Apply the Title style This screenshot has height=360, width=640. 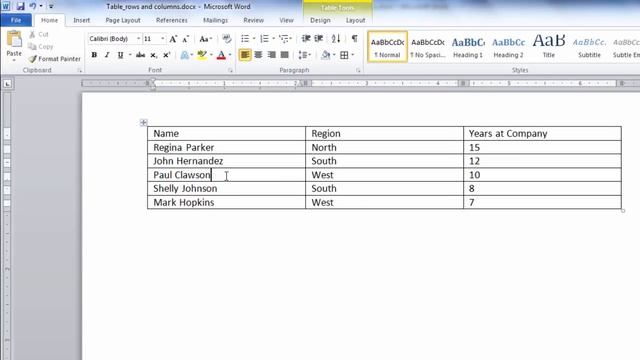tap(549, 47)
